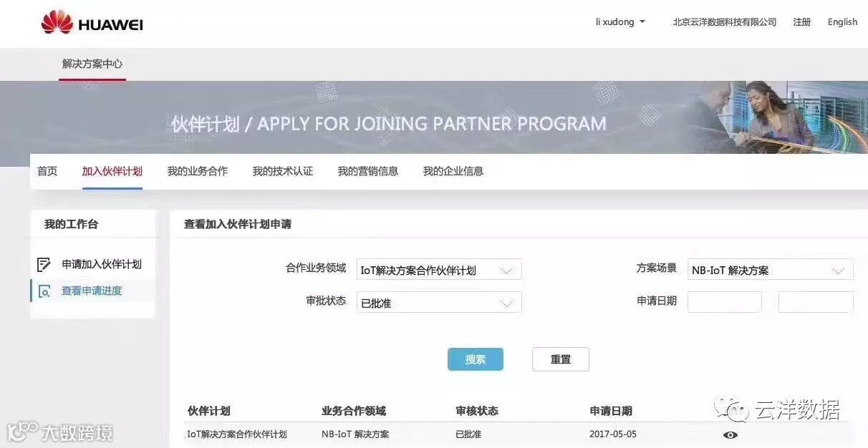Click the 搜索 search button
Image resolution: width=868 pixels, height=448 pixels.
pos(476,359)
